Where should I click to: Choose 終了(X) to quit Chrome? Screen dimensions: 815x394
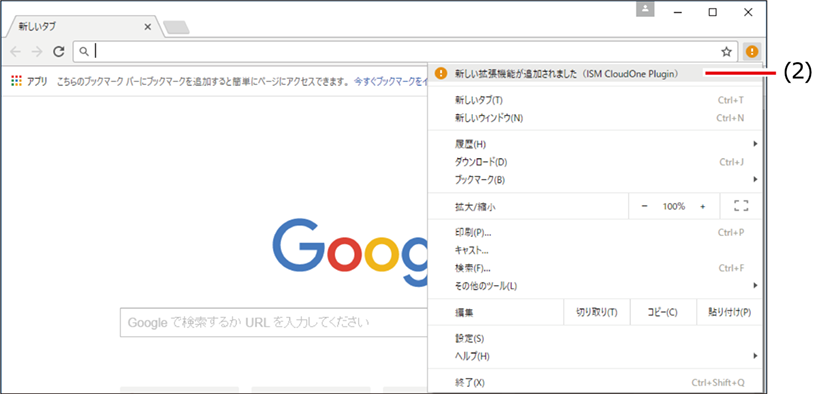coord(595,383)
